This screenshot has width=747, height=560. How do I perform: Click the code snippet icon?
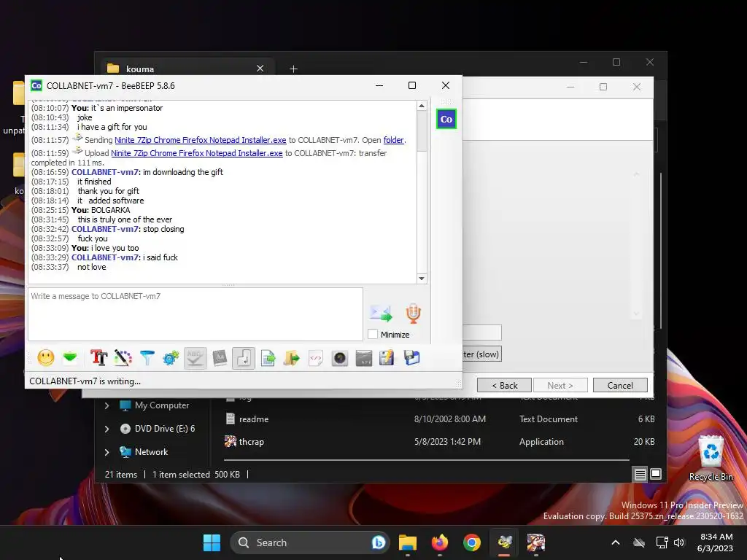[316, 357]
